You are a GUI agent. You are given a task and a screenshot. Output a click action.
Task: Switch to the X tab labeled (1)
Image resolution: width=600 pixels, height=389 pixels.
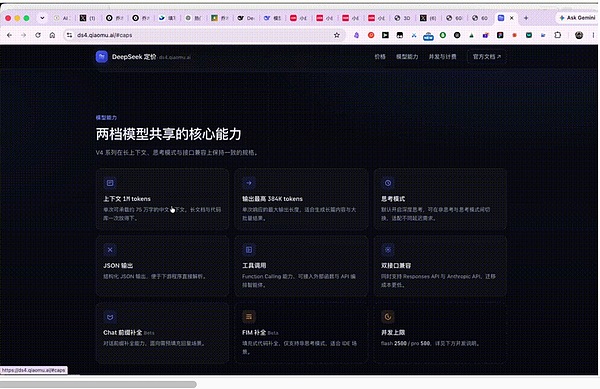click(88, 18)
